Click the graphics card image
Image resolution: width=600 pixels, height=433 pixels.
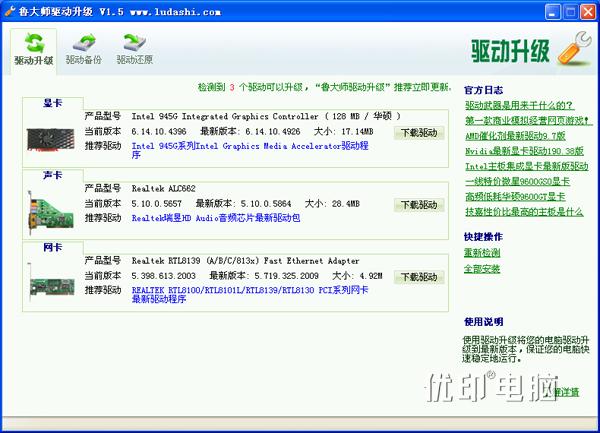coord(51,139)
